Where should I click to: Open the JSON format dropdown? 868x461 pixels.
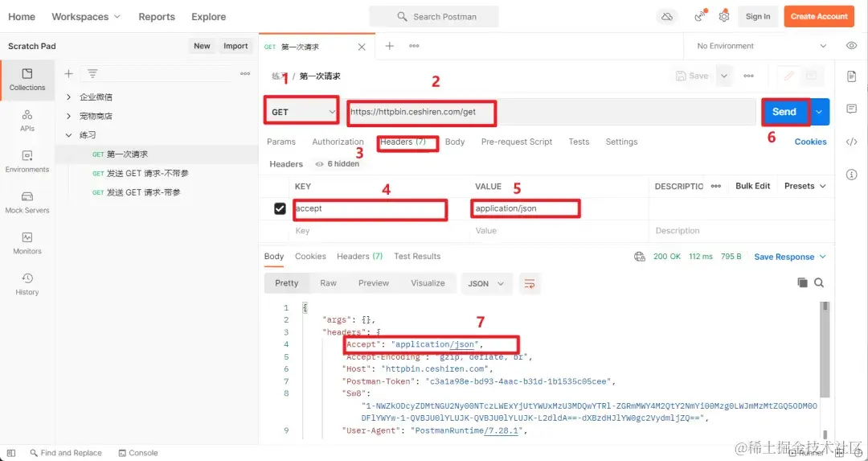click(x=486, y=284)
